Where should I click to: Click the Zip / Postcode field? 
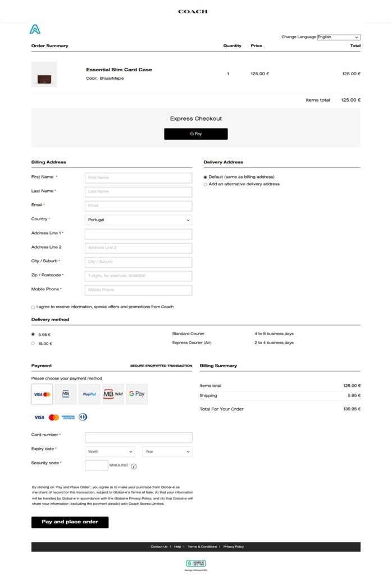coord(138,276)
